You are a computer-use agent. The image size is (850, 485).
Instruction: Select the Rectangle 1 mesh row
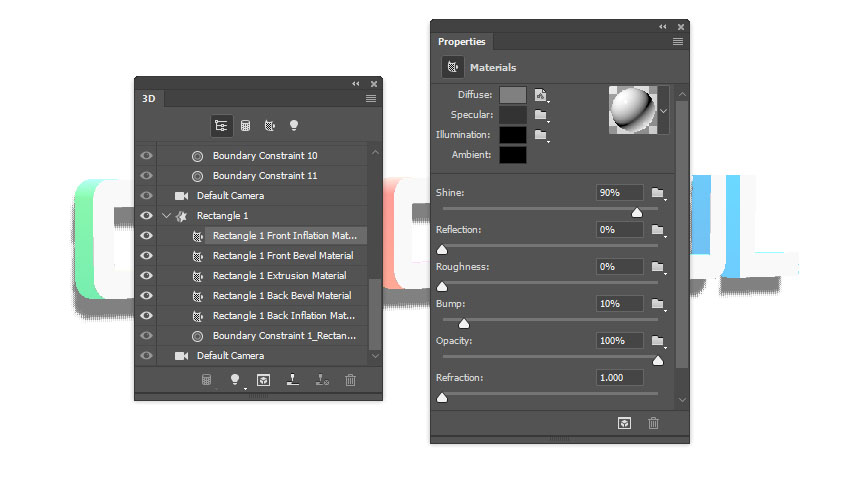click(262, 216)
